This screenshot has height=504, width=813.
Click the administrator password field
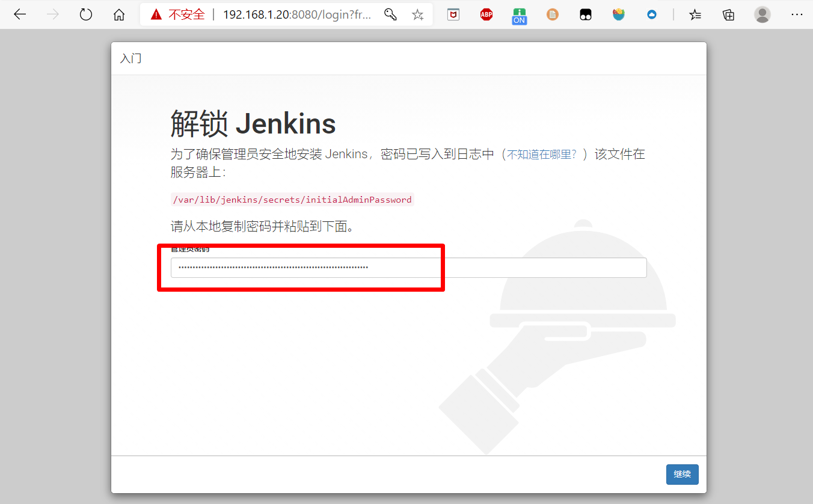click(x=409, y=268)
